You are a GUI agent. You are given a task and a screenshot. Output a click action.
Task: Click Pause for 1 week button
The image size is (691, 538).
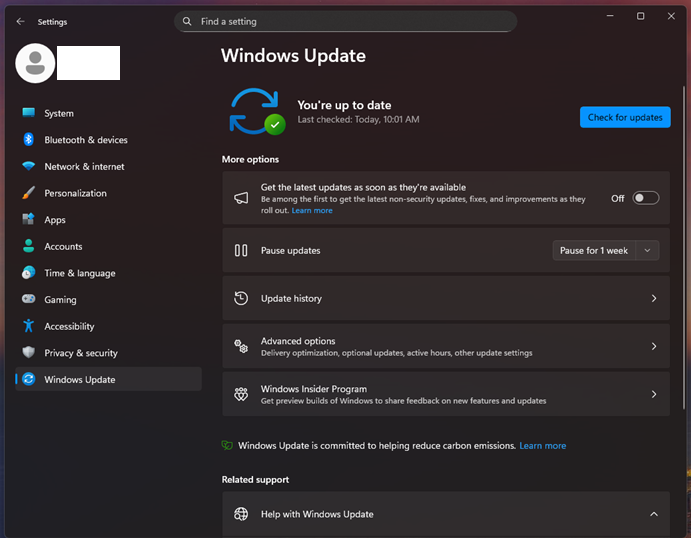click(x=594, y=250)
